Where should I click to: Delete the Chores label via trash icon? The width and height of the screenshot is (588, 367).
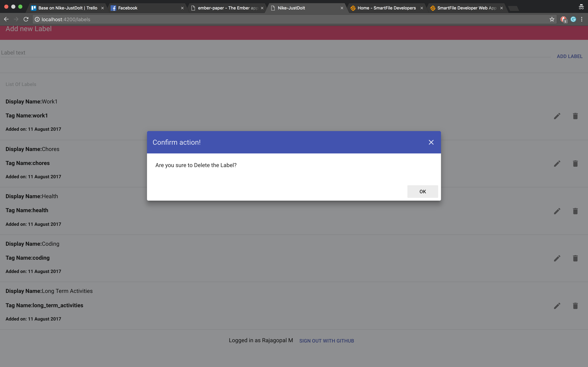point(575,164)
